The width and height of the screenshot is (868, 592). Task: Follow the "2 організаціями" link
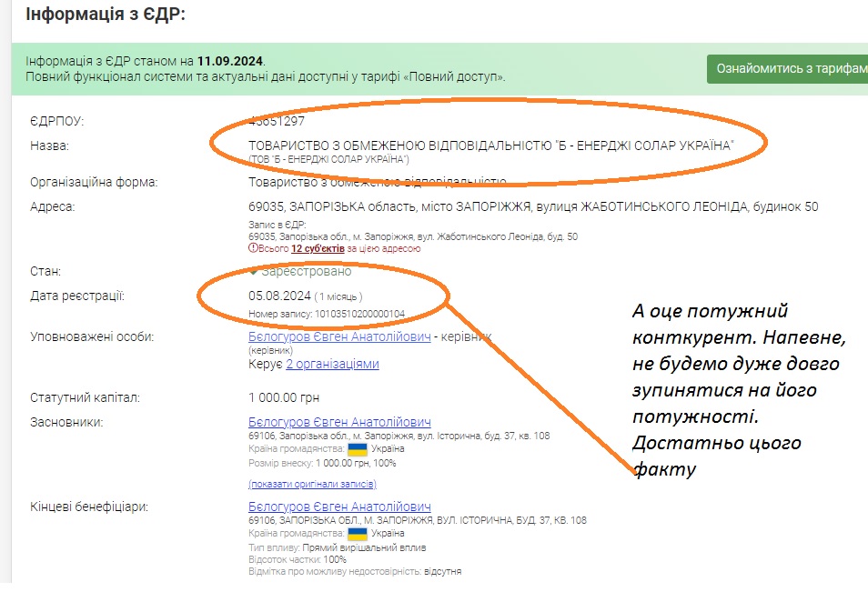(332, 364)
